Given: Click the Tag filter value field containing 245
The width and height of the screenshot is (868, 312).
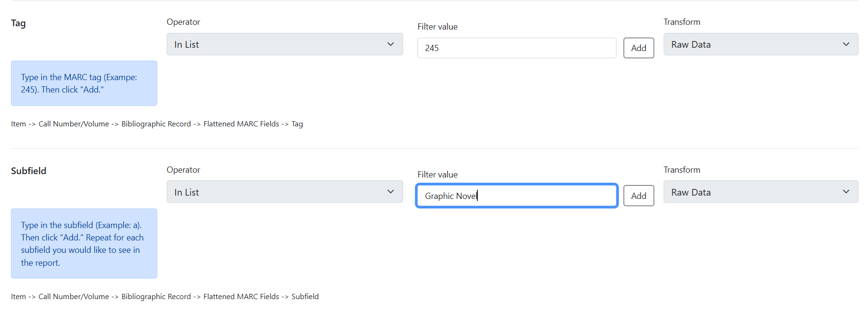Looking at the screenshot, I should [516, 48].
